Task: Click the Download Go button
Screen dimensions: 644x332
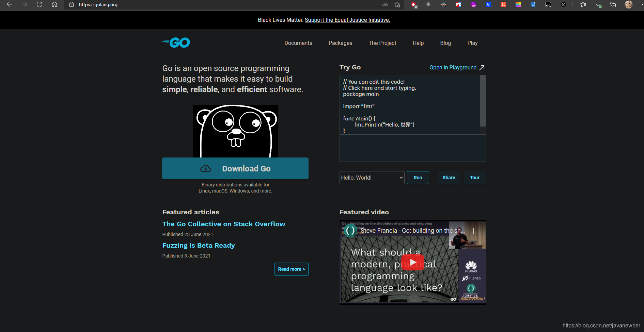Action: pos(235,168)
